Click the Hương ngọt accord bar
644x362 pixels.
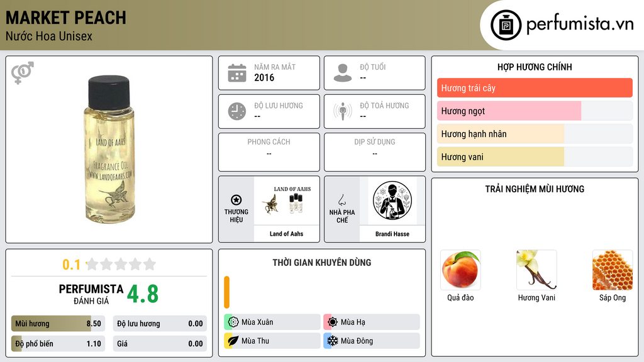(535, 111)
